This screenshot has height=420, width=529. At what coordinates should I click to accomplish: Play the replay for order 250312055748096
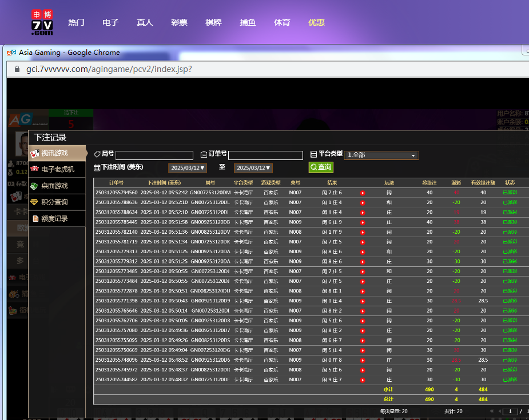pos(363,361)
